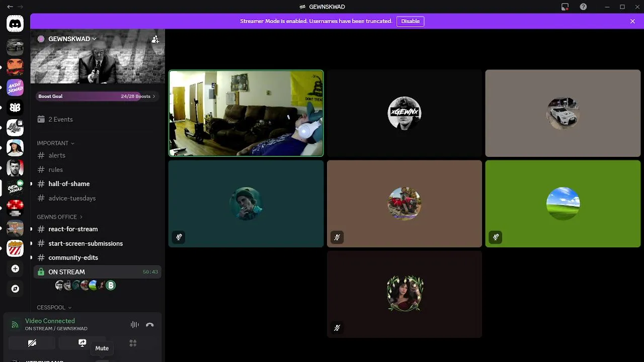Open the rules channel
644x362 pixels.
98,169
